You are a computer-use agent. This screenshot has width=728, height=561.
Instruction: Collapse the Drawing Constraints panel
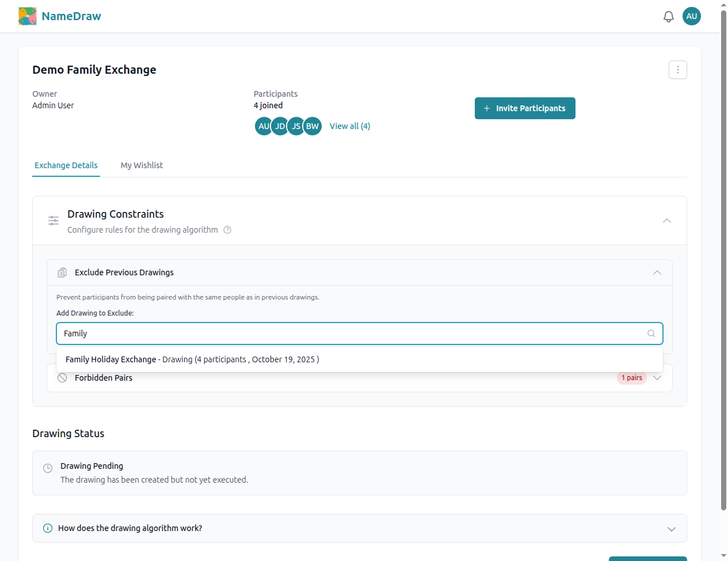click(x=666, y=221)
